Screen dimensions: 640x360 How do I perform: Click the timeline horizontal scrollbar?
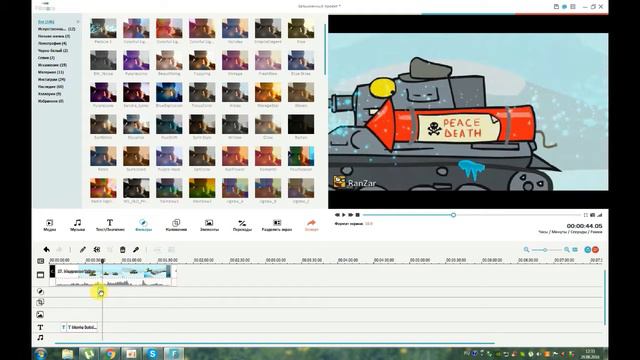pyautogui.click(x=274, y=343)
